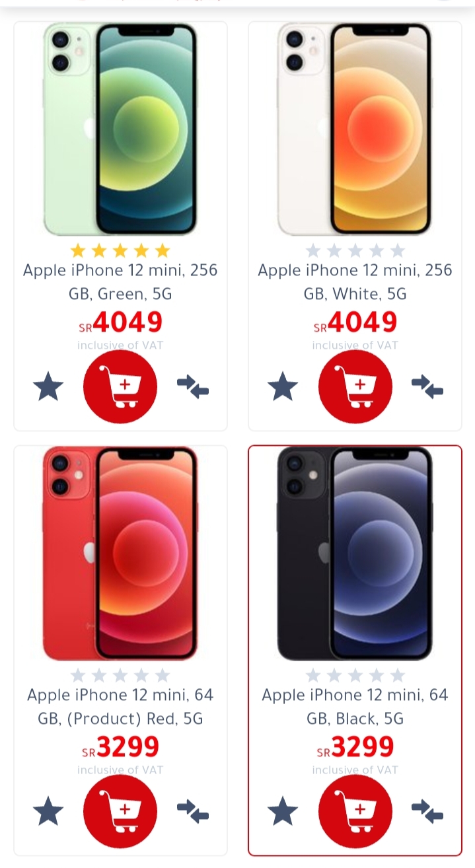Compare the White iPhone 12 mini
The image size is (475, 868).
427,387
